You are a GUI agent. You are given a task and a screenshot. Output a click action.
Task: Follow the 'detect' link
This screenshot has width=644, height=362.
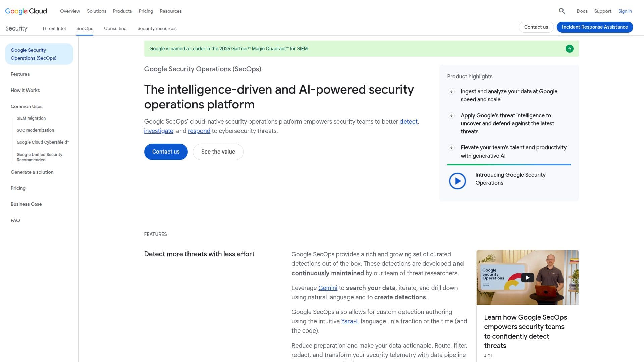point(409,122)
